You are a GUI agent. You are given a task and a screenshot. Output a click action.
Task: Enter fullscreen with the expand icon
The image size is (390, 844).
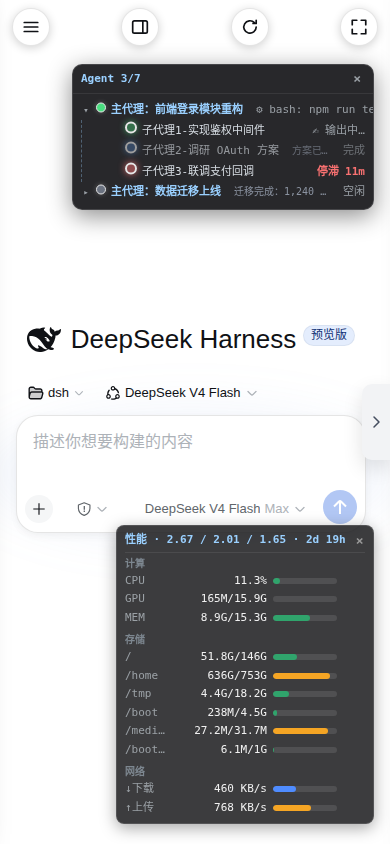(359, 27)
